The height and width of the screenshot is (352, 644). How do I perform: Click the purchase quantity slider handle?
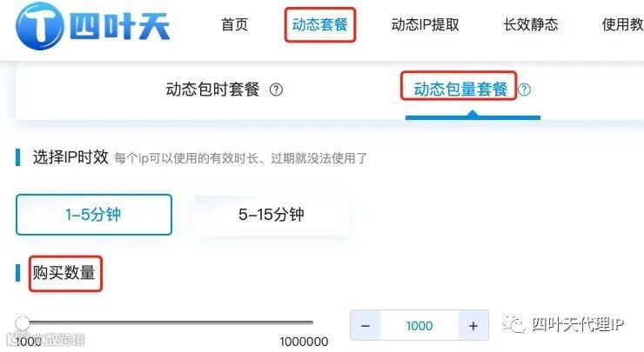tap(22, 323)
